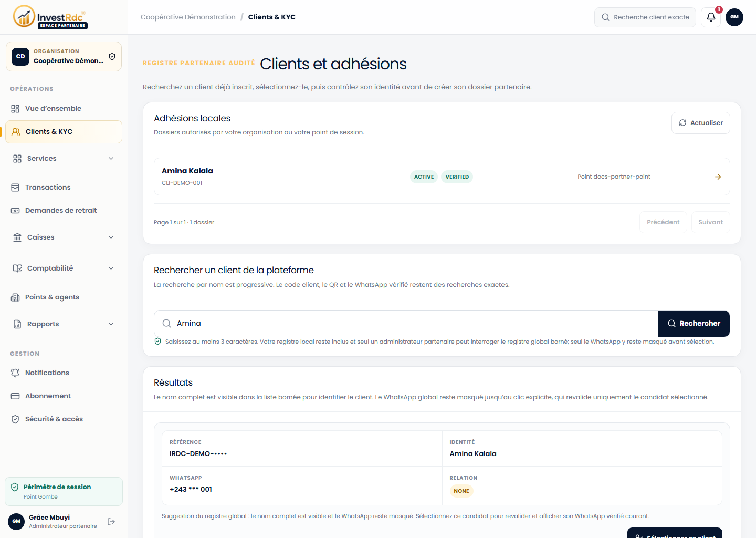Click the logout icon beside Grâce Mbuyi
The image size is (756, 538).
pos(111,522)
